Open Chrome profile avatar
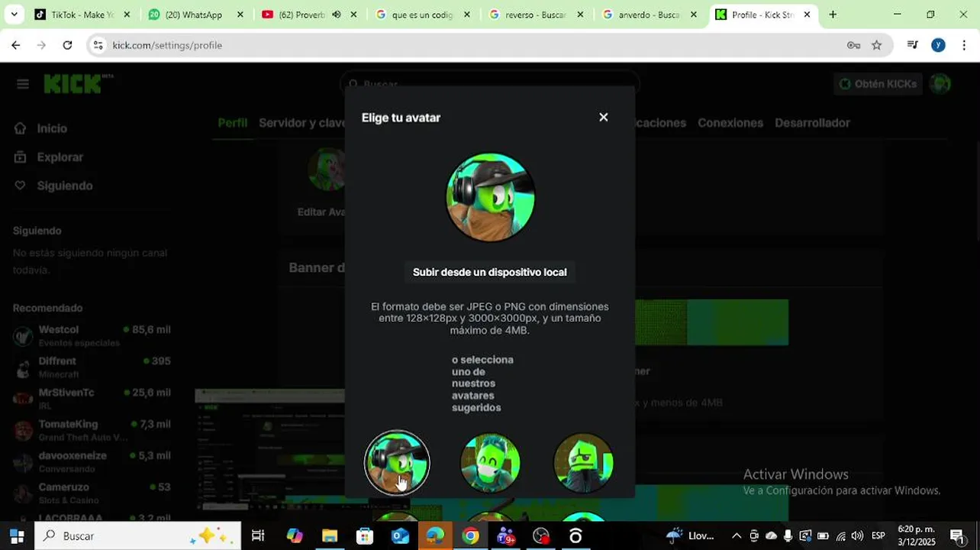Image resolution: width=980 pixels, height=550 pixels. coord(938,45)
